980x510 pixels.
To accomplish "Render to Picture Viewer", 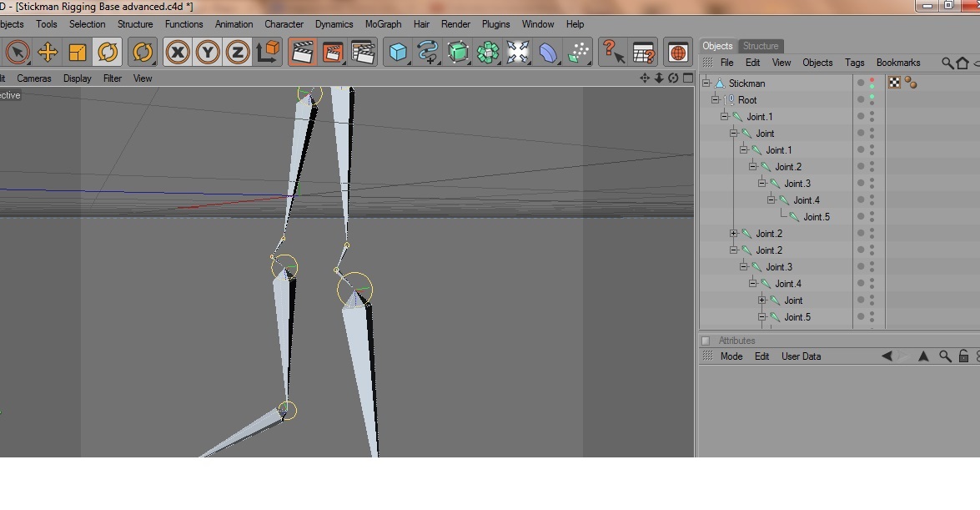I will 333,52.
